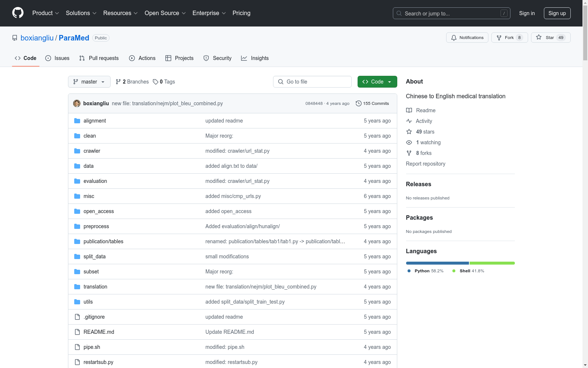
Task: Click the Sign in link
Action: pos(527,13)
